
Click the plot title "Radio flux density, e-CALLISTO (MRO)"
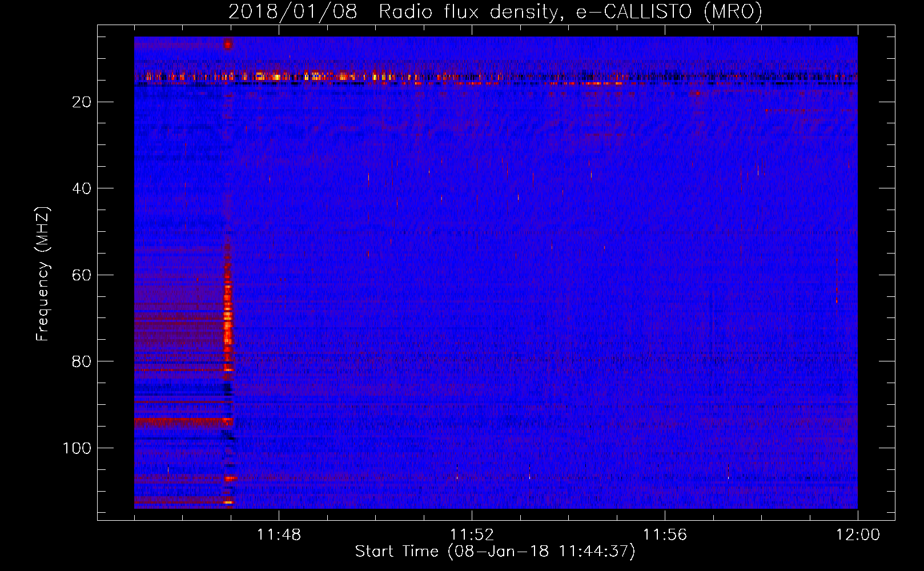point(571,11)
